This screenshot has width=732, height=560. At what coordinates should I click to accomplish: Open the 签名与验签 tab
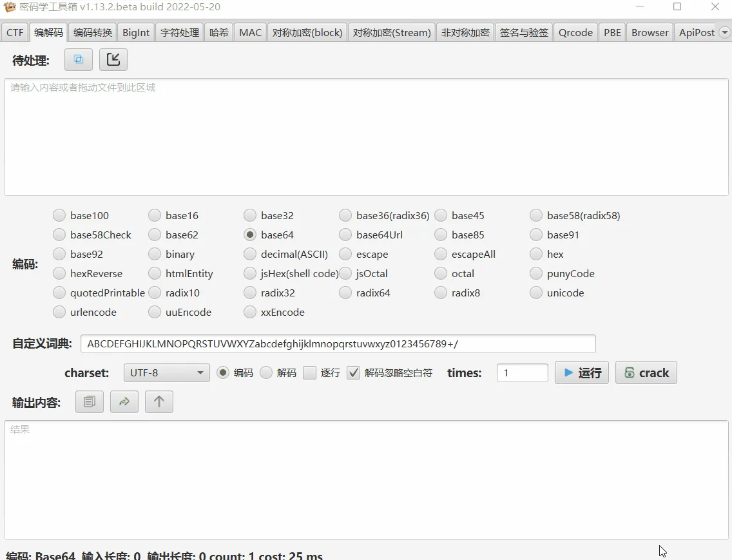point(524,33)
